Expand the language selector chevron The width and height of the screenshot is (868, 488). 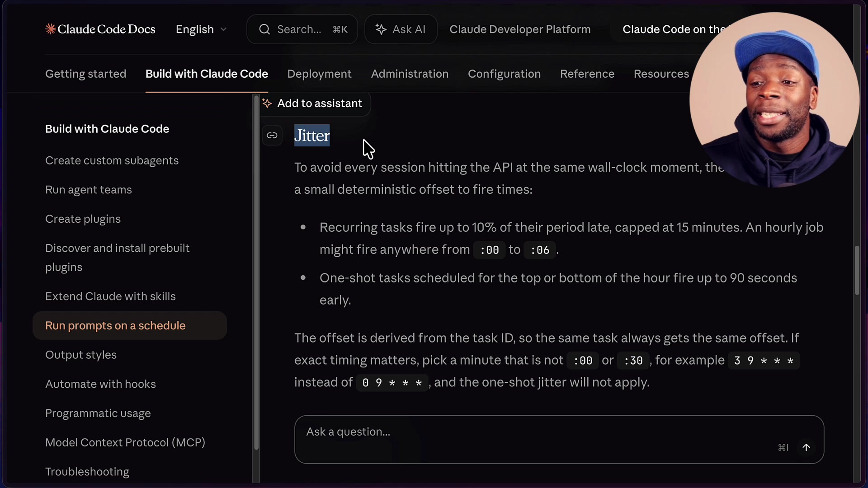click(223, 29)
